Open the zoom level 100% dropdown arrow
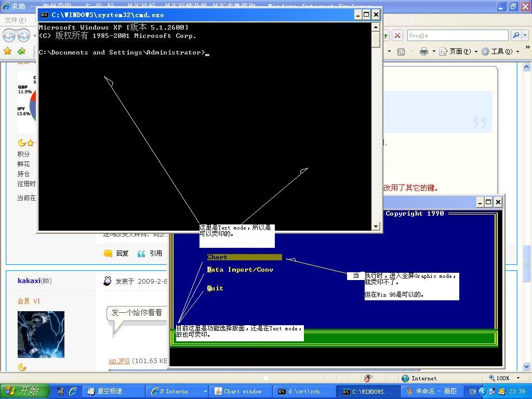This screenshot has height=399, width=532. click(x=518, y=378)
